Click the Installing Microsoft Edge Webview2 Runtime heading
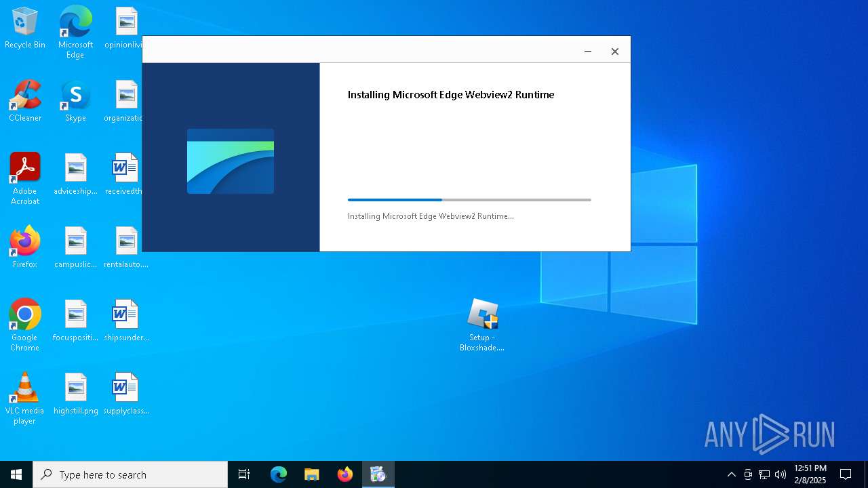This screenshot has height=488, width=868. (x=451, y=95)
